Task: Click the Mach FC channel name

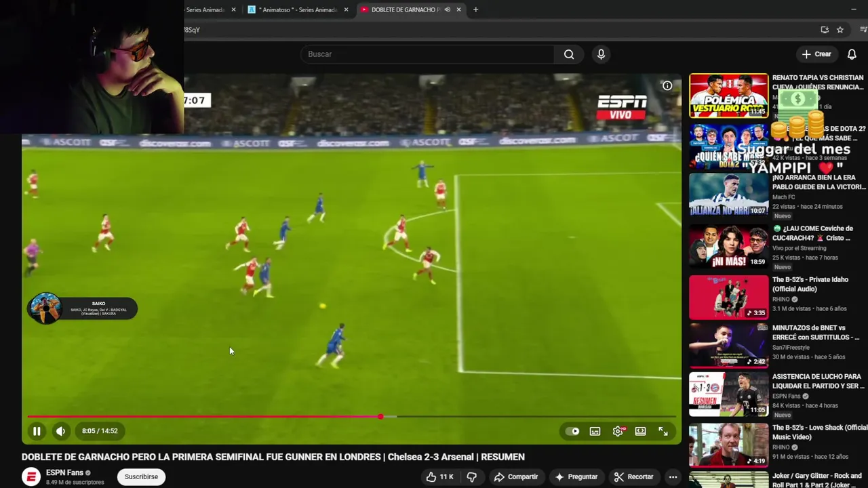Action: point(783,197)
